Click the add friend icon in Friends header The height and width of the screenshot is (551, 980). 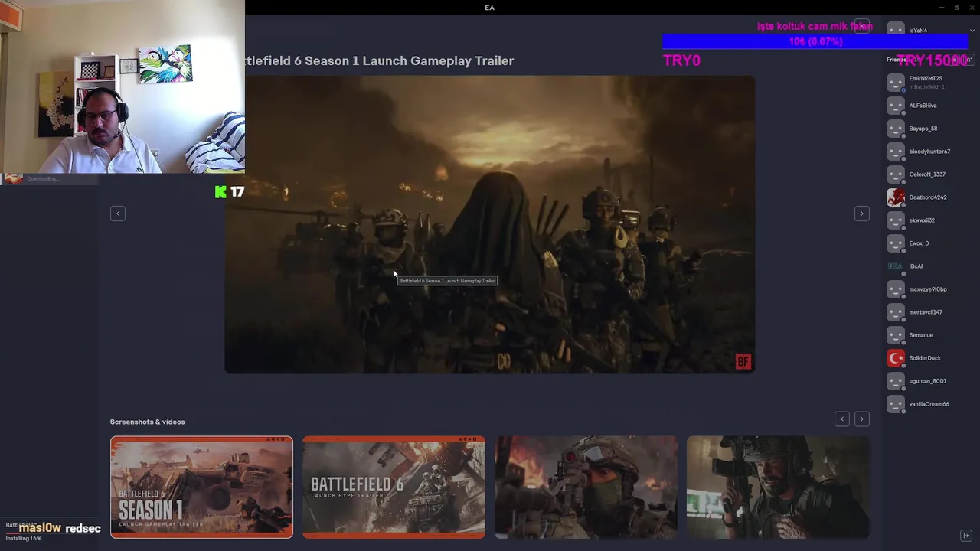pos(969,60)
